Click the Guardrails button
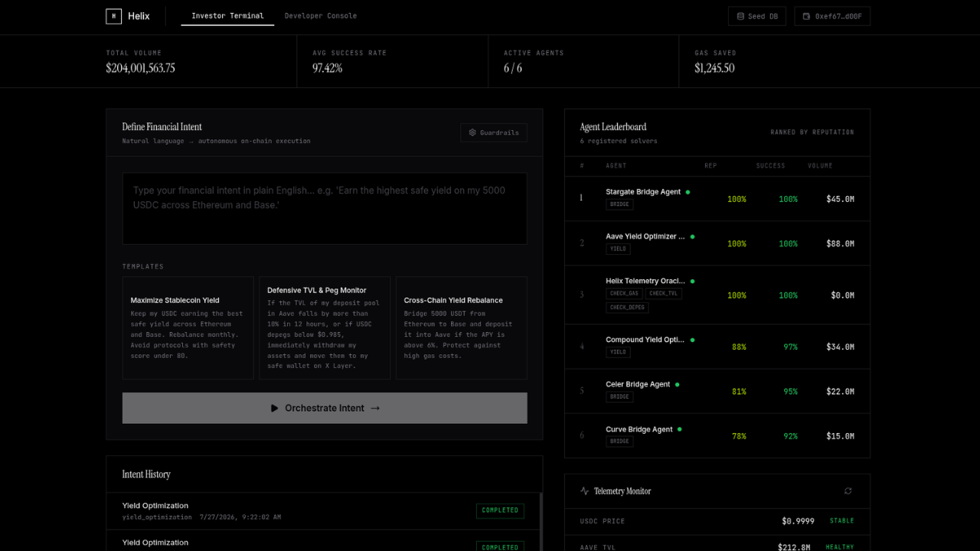The width and height of the screenshot is (980, 551). coord(494,133)
